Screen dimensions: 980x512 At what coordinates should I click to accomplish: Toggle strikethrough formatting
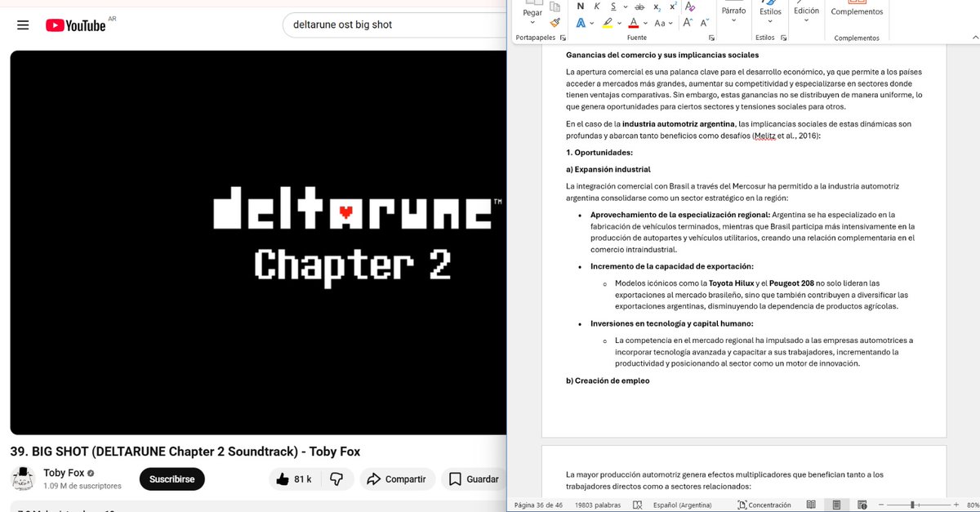pos(639,6)
